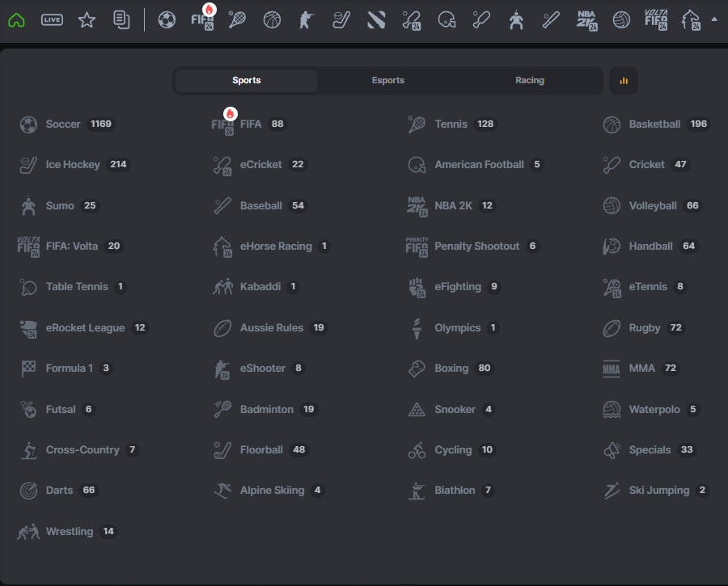The width and height of the screenshot is (728, 586).
Task: Click the soccer ball icon in top bar
Action: tap(167, 20)
